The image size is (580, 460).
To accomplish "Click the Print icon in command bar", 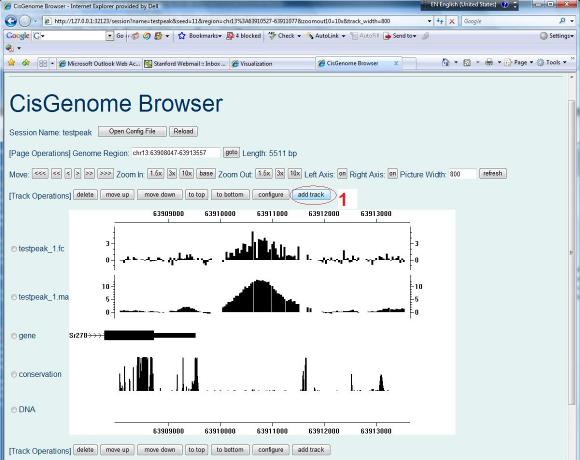I will [489, 62].
